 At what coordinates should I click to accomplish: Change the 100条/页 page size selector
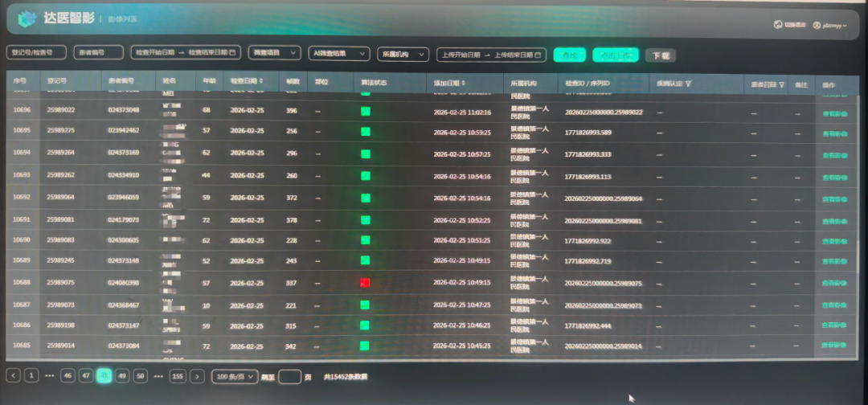click(235, 376)
